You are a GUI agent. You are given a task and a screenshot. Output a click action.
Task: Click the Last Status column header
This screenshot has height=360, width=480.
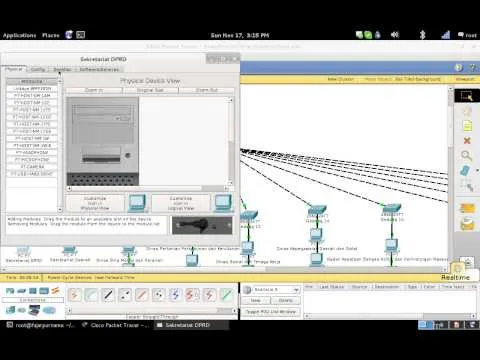point(331,287)
